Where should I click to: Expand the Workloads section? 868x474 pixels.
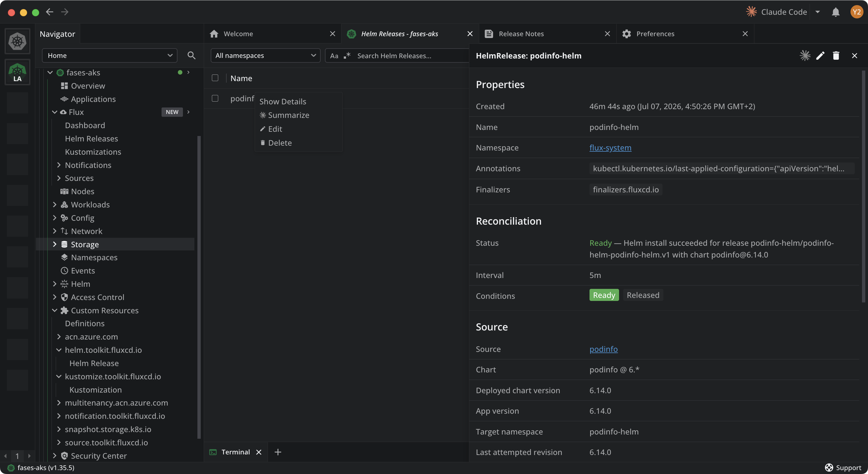coord(55,205)
